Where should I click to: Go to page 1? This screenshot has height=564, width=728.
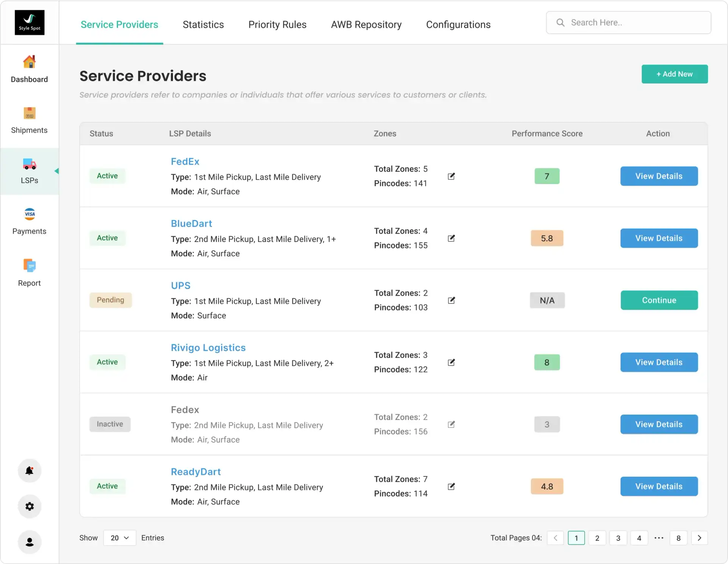click(576, 538)
